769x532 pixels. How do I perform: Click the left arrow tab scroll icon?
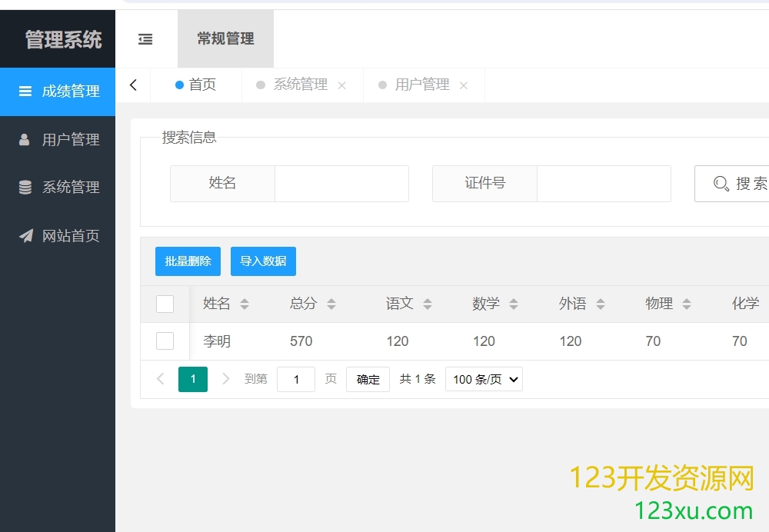pos(133,85)
